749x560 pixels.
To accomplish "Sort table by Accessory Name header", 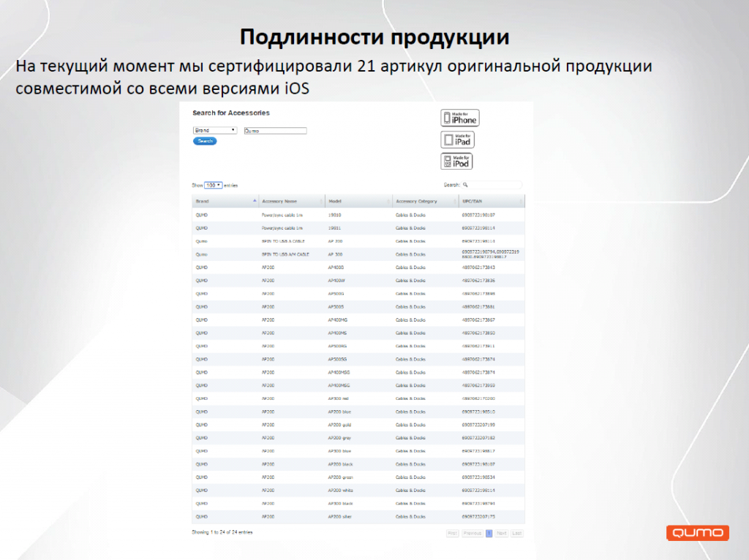I will tap(292, 202).
